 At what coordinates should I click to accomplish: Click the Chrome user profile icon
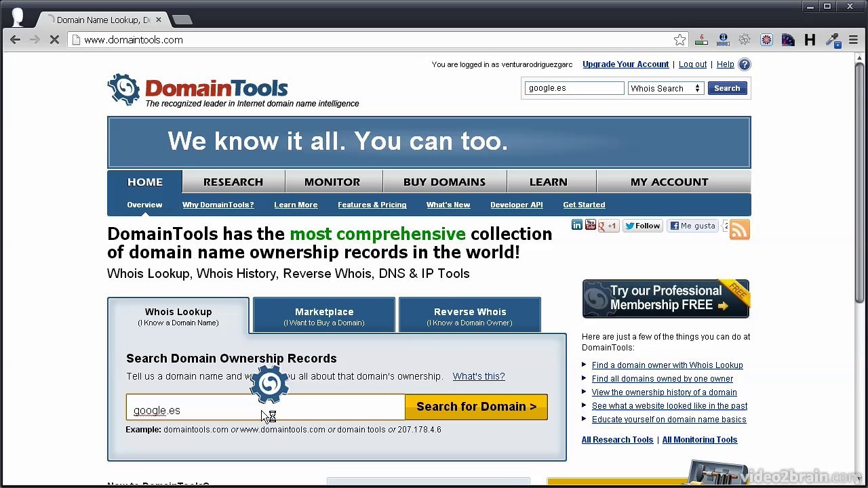[17, 17]
